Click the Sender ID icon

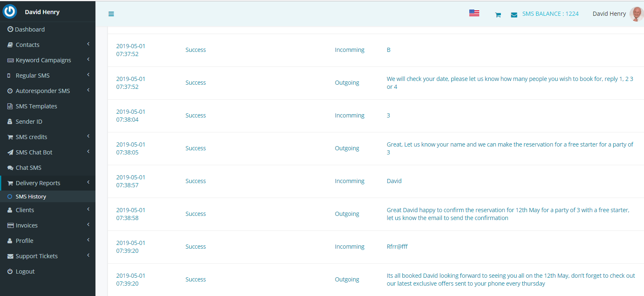tap(10, 122)
